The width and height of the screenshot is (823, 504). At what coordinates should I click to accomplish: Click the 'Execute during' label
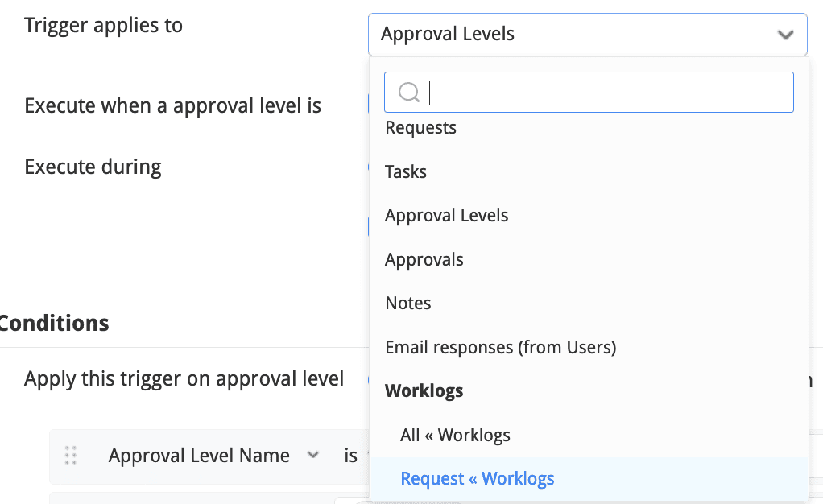pos(93,167)
